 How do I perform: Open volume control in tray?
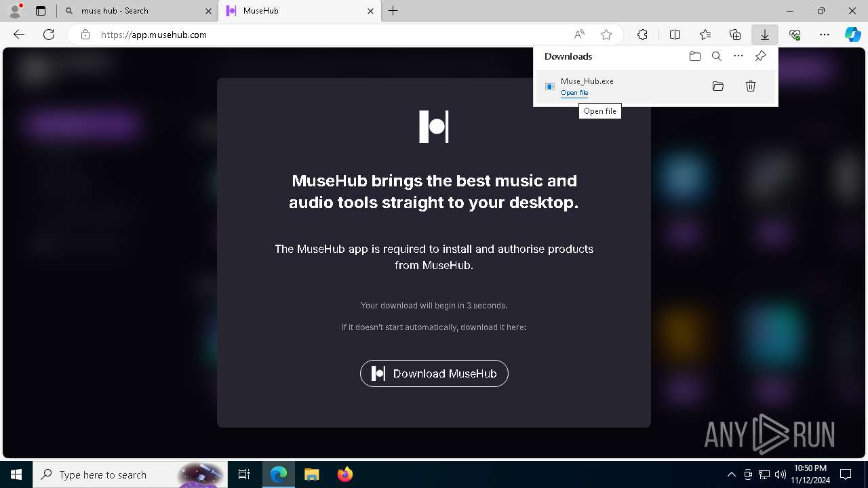pos(780,474)
